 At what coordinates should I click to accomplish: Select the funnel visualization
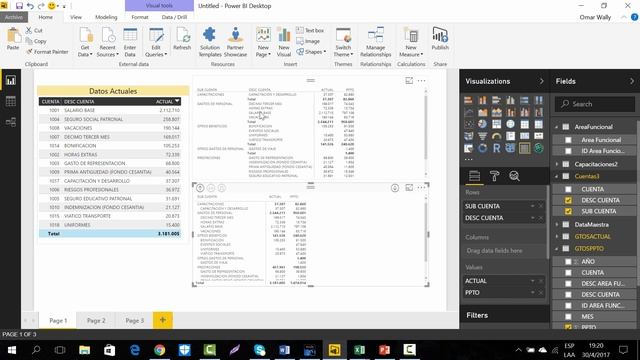482,136
